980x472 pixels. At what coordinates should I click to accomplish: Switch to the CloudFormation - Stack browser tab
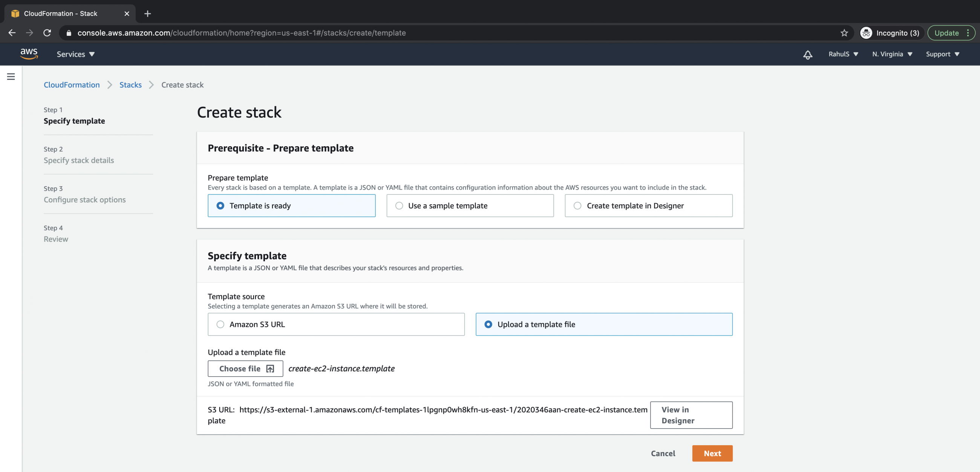point(70,14)
